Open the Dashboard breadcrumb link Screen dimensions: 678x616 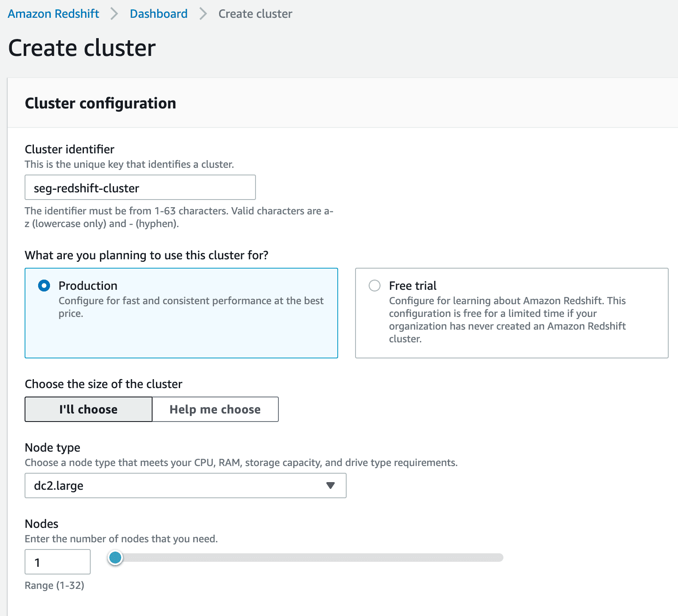tap(158, 14)
